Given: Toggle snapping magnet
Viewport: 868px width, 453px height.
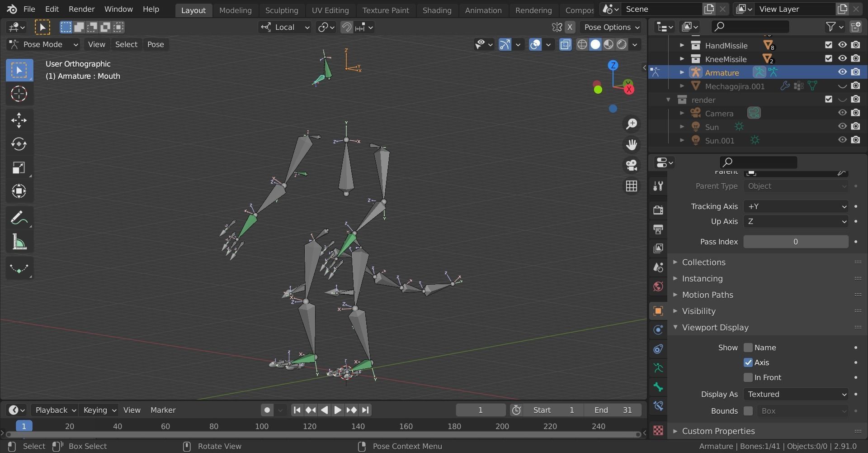Looking at the screenshot, I should pos(347,27).
